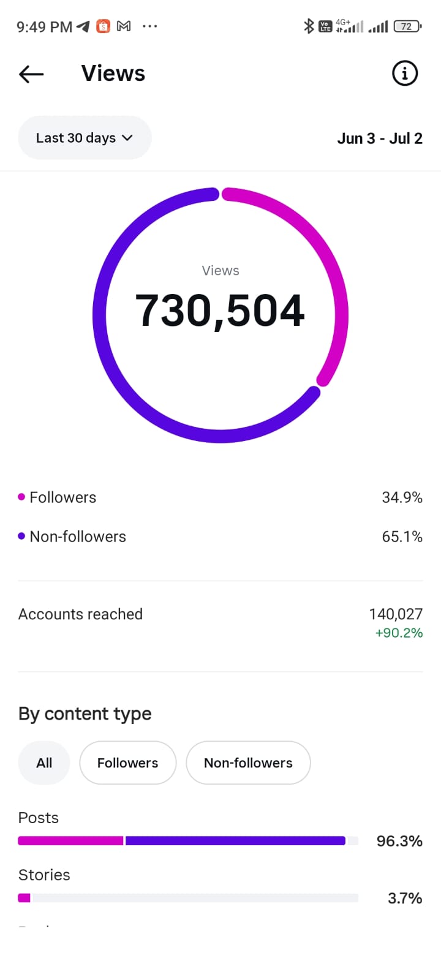Select the Followers filter chip
The image size is (441, 980).
(128, 763)
